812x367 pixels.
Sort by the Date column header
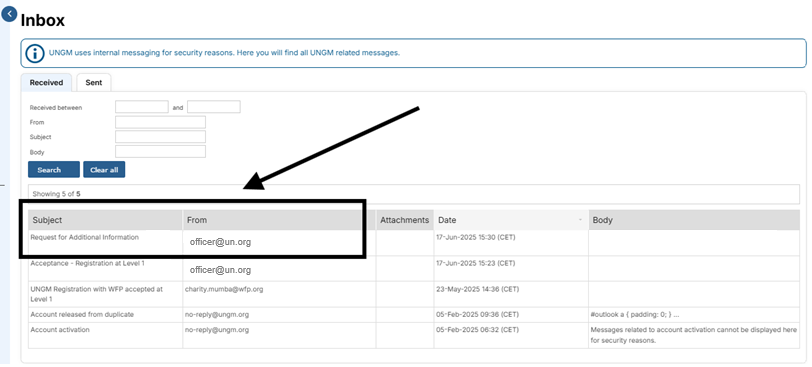(511, 220)
